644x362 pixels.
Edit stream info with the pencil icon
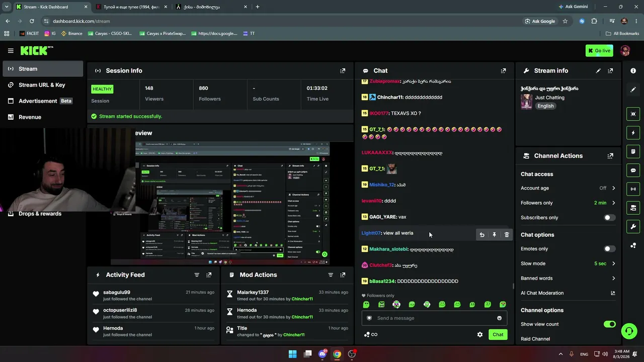[598, 71]
